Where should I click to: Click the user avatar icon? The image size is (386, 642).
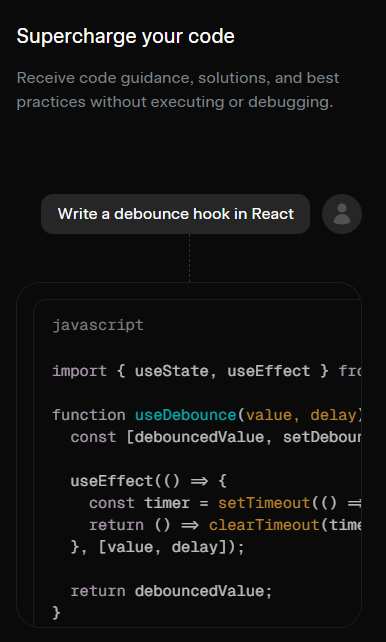point(341,214)
